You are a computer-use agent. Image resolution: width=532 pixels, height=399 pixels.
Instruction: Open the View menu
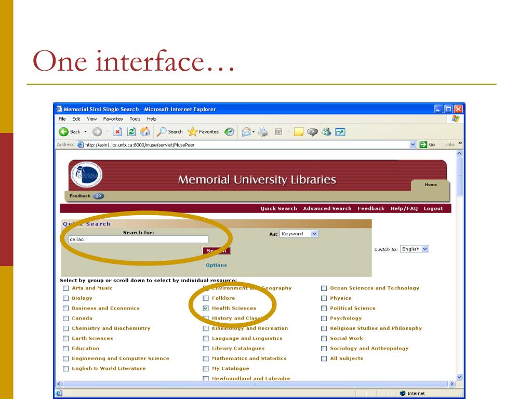click(91, 119)
